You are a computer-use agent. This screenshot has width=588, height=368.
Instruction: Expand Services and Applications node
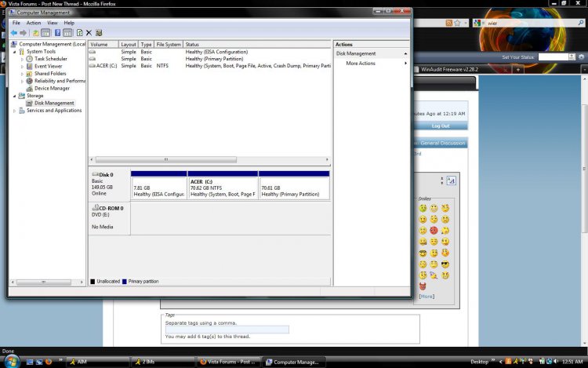15,111
